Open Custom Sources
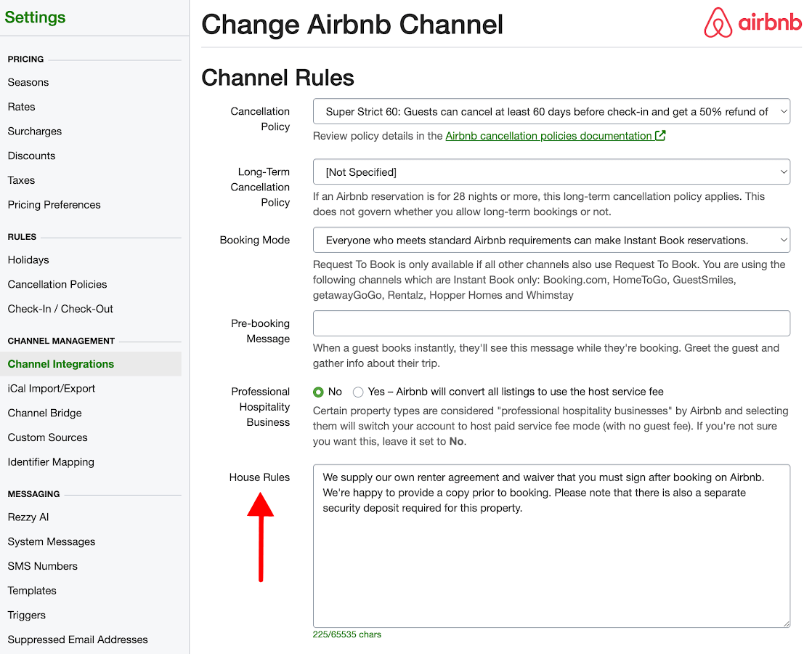 pyautogui.click(x=47, y=437)
